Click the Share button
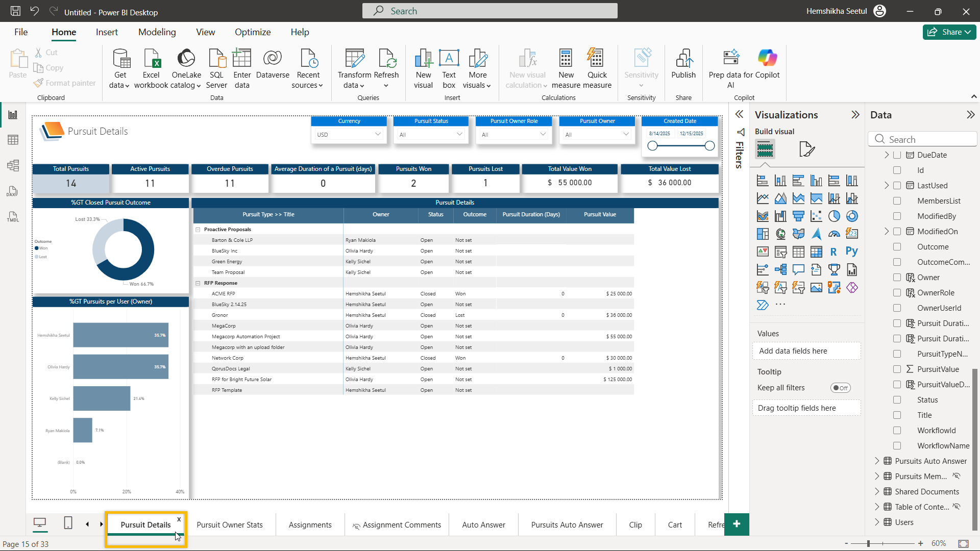 (x=949, y=32)
